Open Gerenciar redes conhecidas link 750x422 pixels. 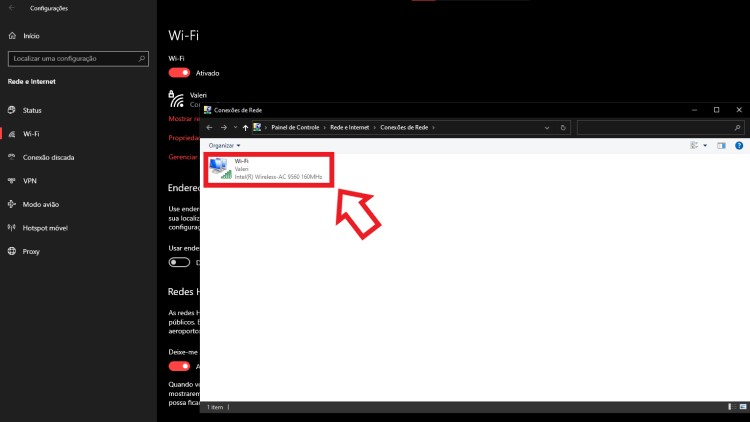pos(183,157)
